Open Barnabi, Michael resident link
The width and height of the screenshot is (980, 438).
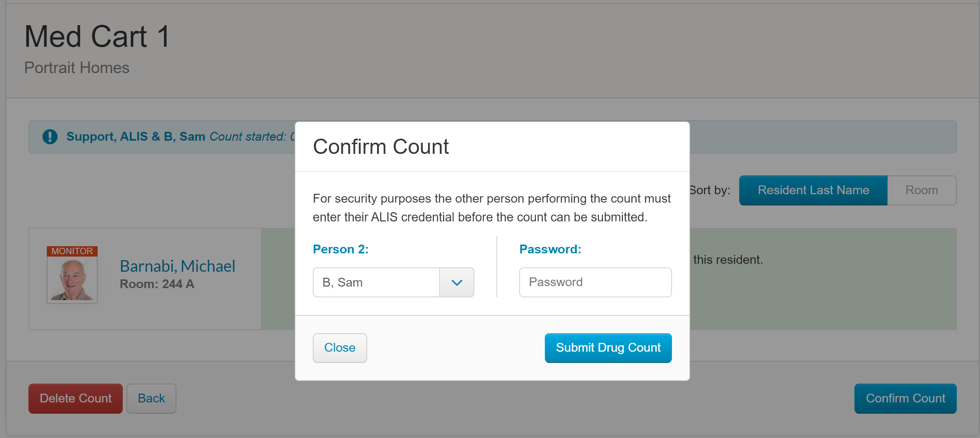(178, 266)
